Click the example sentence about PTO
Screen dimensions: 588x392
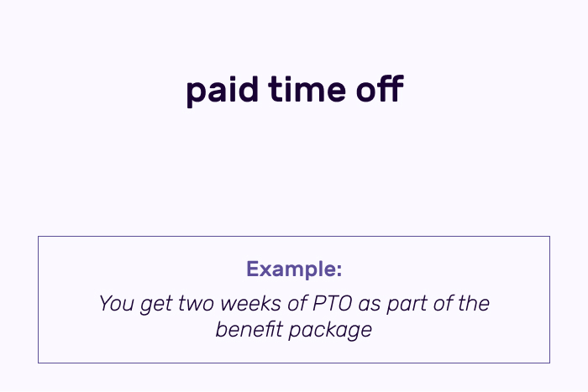tap(294, 316)
